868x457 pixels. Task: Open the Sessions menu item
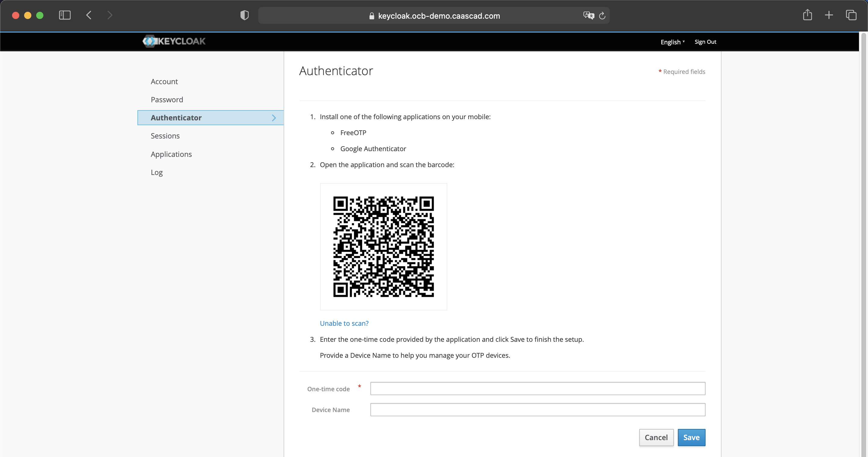click(x=165, y=136)
